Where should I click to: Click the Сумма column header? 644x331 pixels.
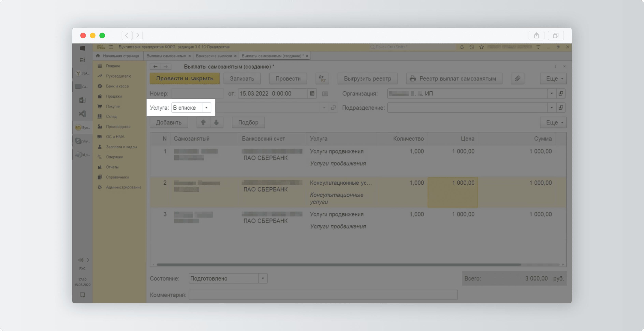[x=517, y=139]
